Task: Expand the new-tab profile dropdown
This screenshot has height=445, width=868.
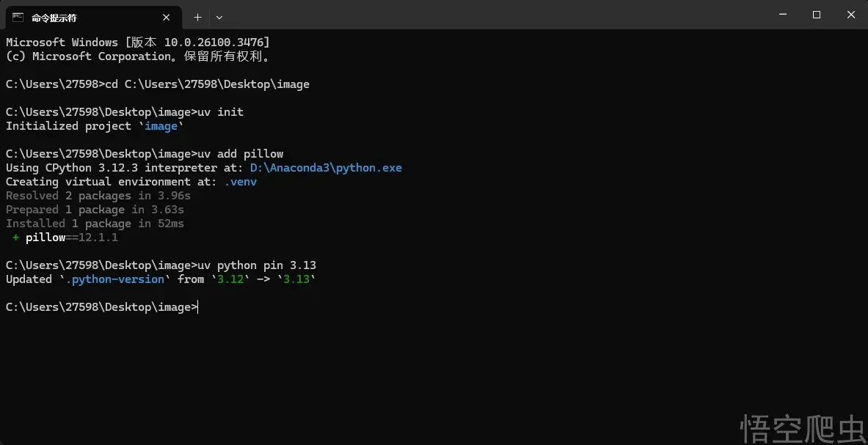Action: point(219,18)
